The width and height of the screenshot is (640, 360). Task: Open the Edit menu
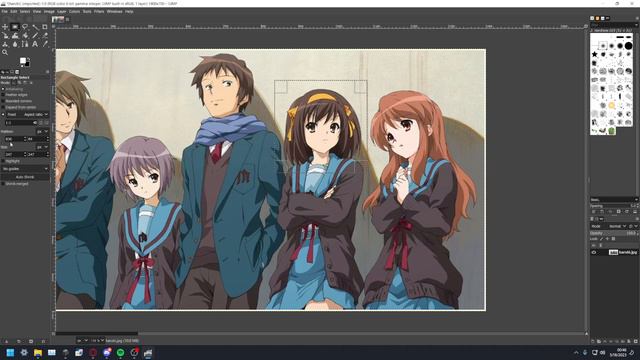(14, 11)
